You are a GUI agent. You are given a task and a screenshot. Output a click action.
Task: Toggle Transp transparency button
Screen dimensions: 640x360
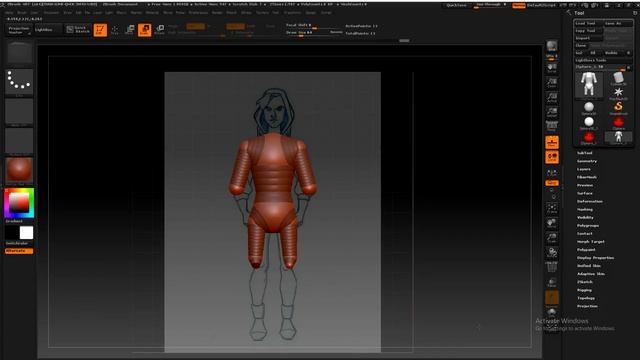552,283
